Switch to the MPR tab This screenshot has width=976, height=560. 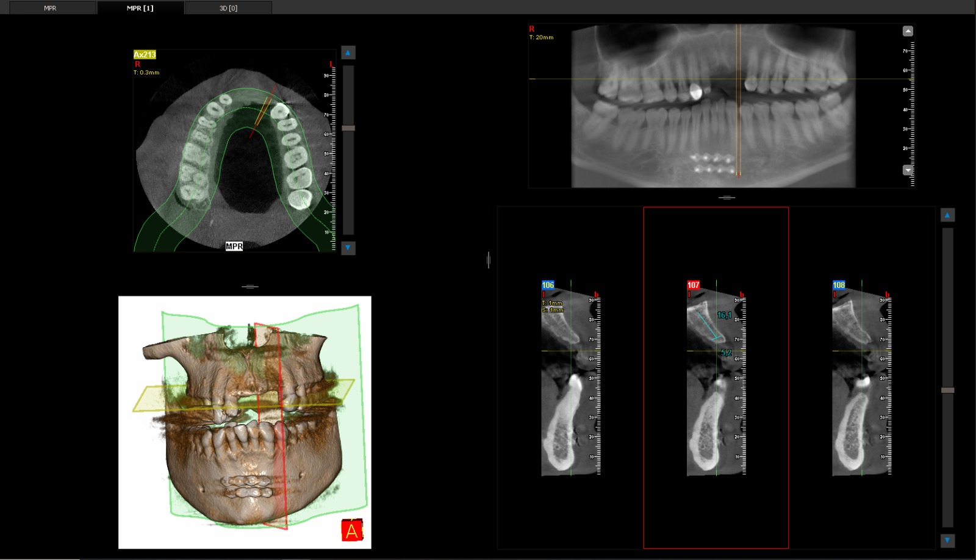point(50,8)
